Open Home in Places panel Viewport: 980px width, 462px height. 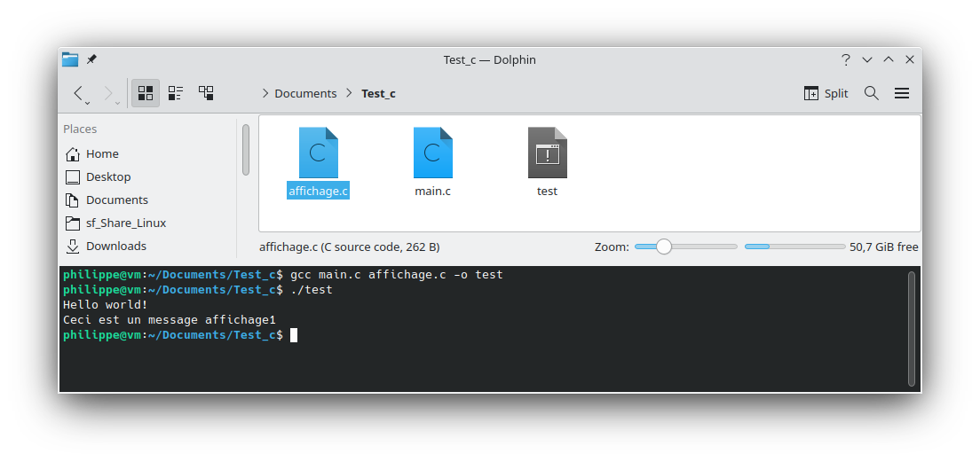(102, 153)
